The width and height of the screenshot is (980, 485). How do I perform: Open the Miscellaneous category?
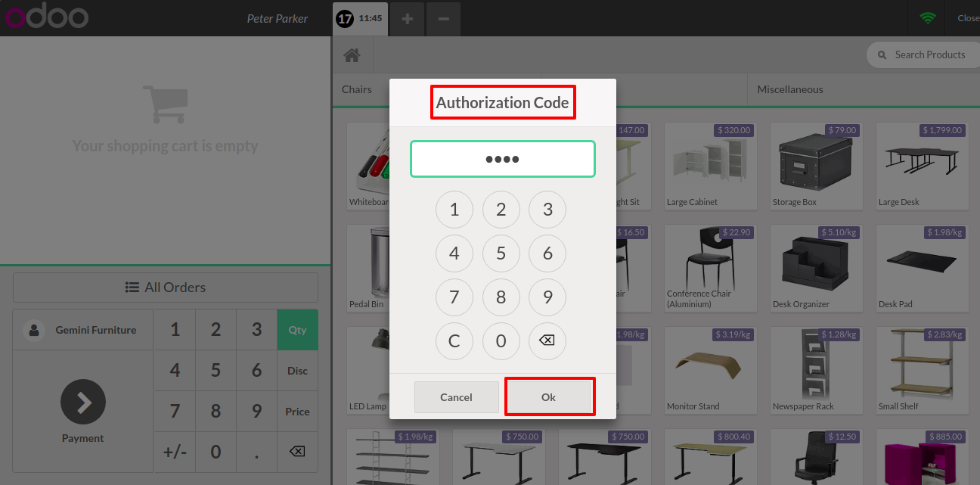[x=790, y=89]
